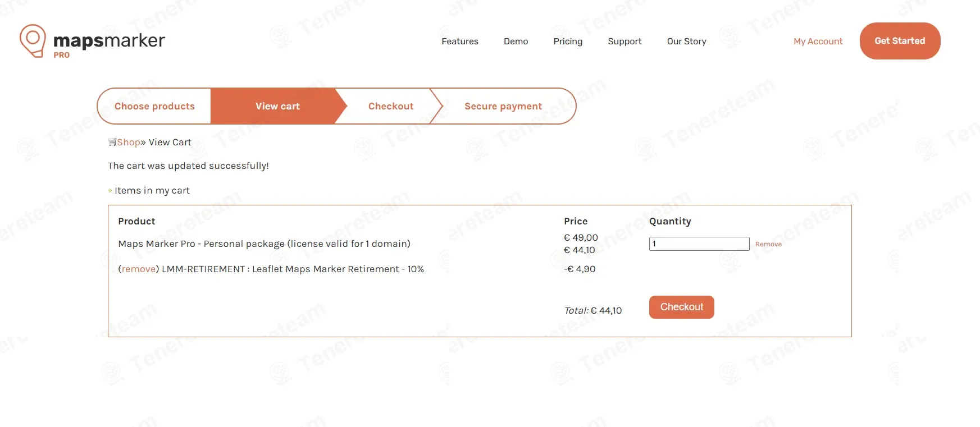
Task: Select the Checkout step in progress bar
Action: click(391, 106)
